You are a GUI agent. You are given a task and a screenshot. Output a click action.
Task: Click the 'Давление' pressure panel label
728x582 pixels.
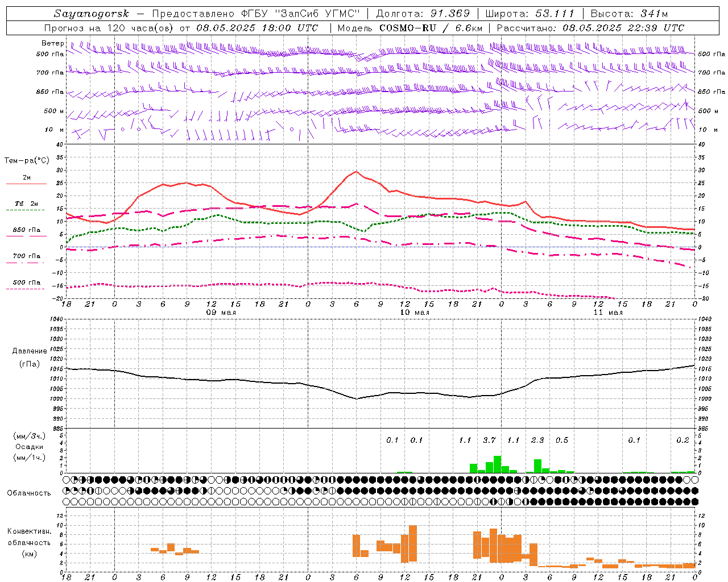click(30, 351)
